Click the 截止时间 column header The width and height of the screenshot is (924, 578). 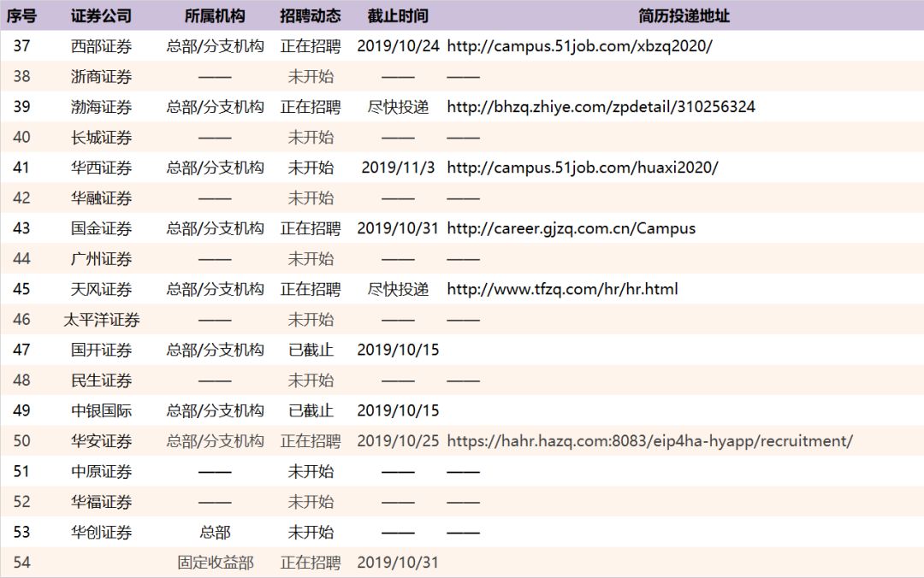pos(398,16)
